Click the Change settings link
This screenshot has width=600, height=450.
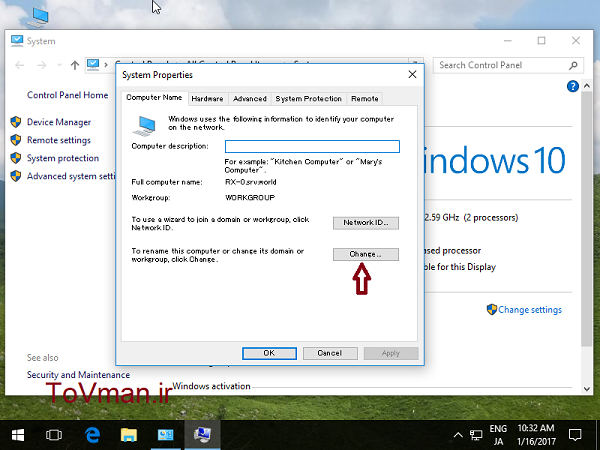530,310
